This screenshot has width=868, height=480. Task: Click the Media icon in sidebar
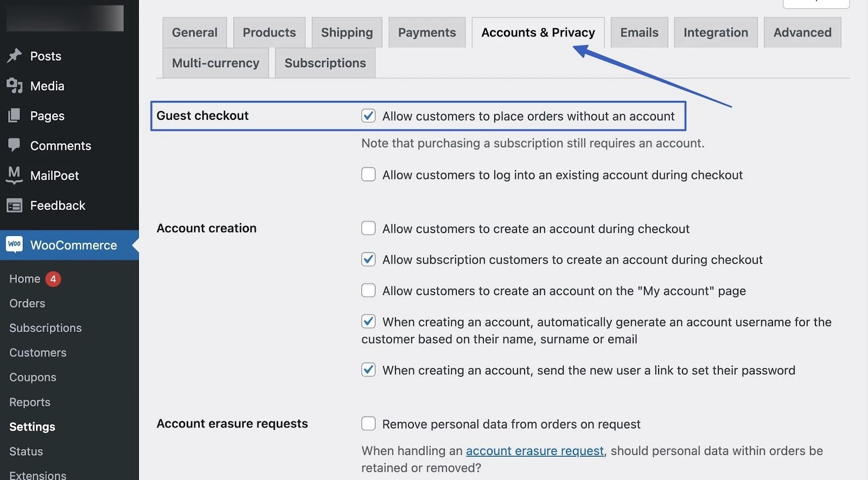15,86
